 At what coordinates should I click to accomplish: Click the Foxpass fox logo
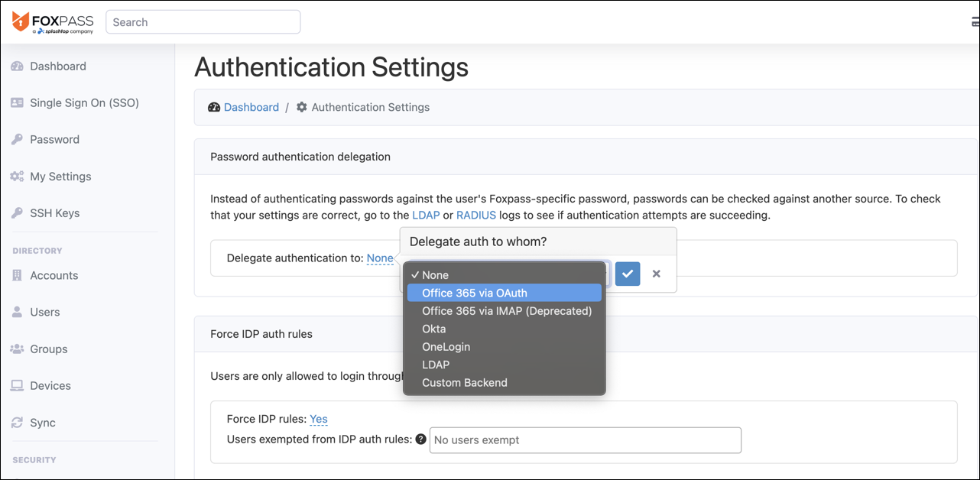tap(21, 21)
